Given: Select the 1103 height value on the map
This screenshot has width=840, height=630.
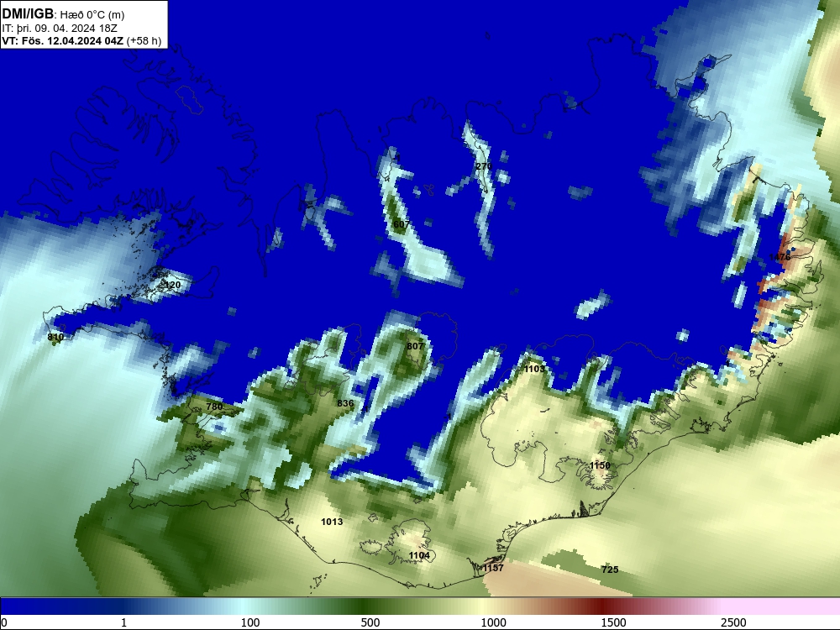Looking at the screenshot, I should [534, 369].
